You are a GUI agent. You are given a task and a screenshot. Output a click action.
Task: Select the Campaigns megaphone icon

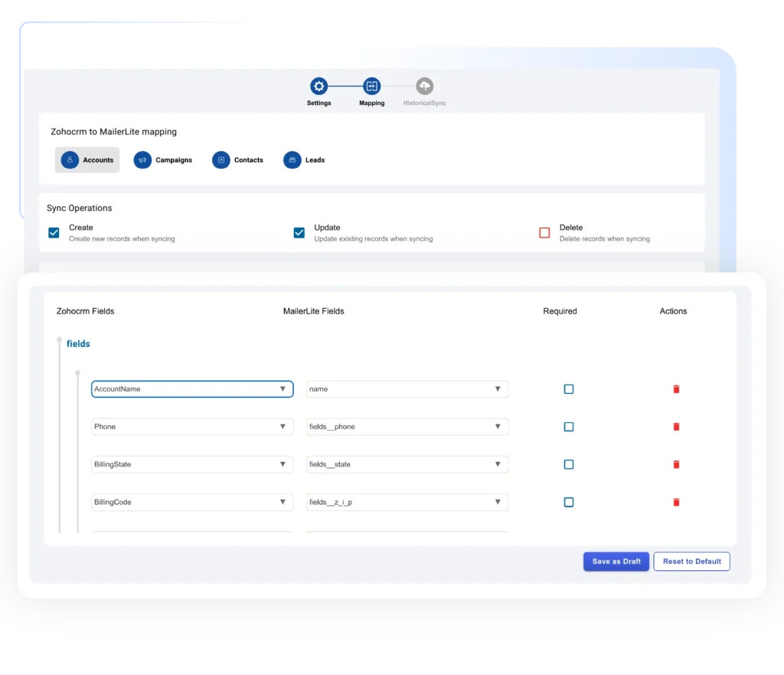click(142, 160)
